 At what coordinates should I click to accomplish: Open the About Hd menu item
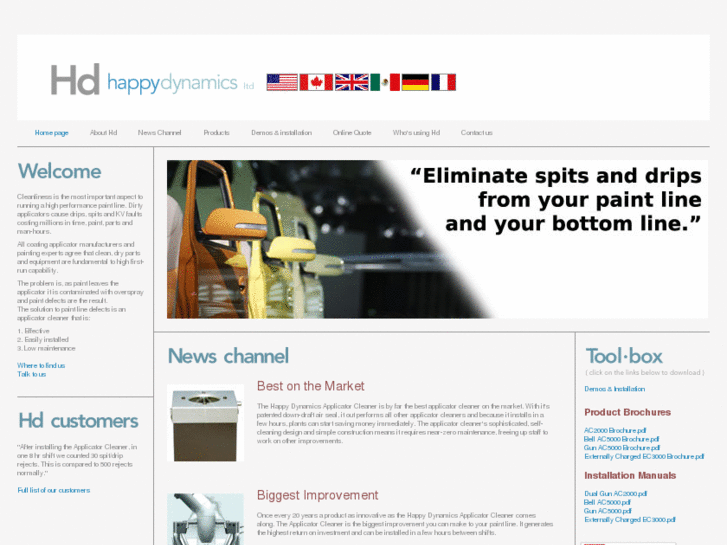pos(103,133)
